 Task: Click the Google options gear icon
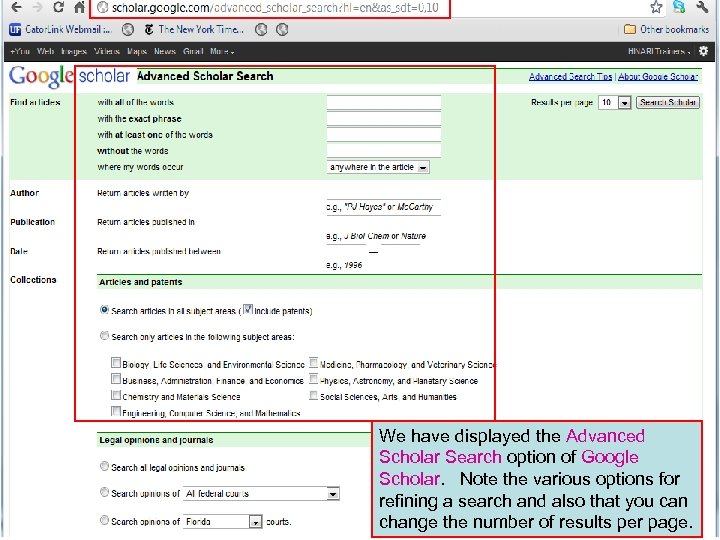click(703, 51)
